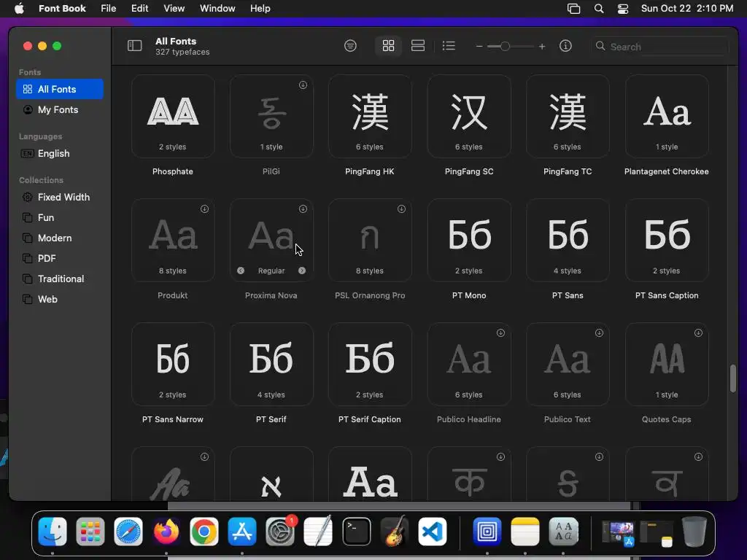The image size is (747, 560).
Task: Select the PT Mono font card
Action: click(469, 241)
